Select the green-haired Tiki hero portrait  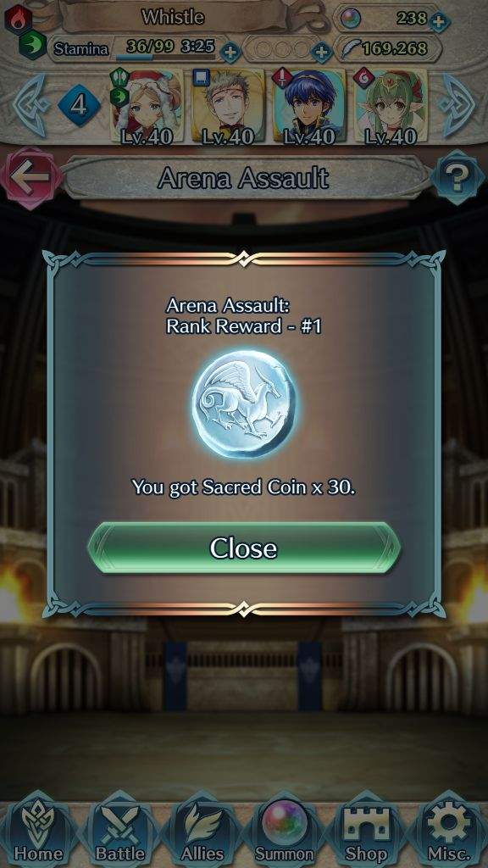tap(391, 106)
